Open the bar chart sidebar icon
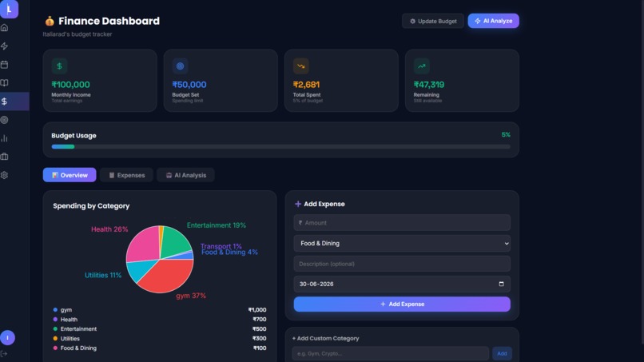Screen dimensions: 644x362 click(5, 138)
